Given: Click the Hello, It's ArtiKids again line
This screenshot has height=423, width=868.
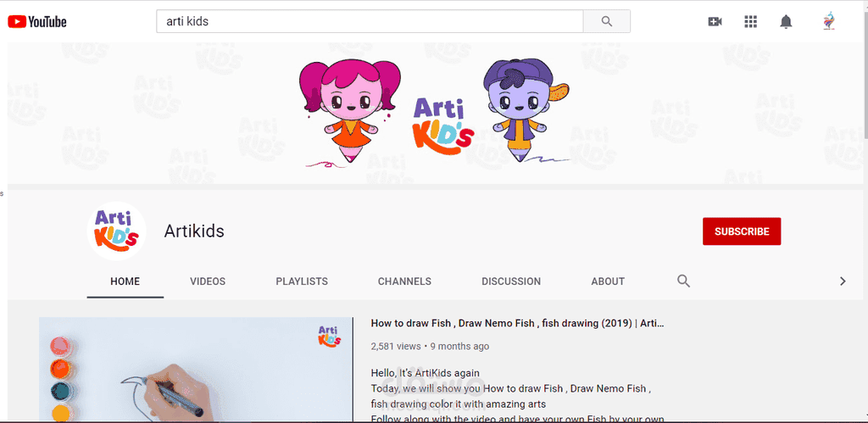Looking at the screenshot, I should pos(426,373).
